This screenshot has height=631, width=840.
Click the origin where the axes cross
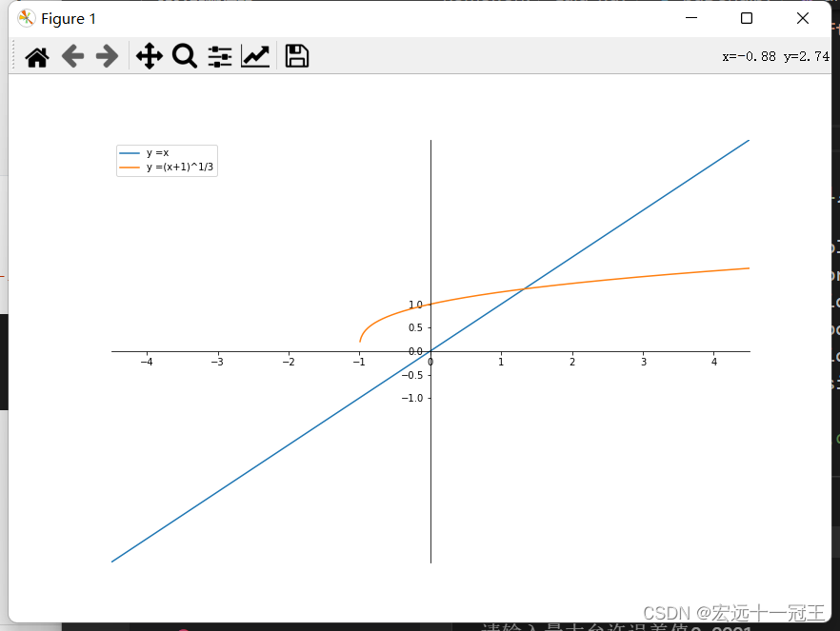[430, 351]
